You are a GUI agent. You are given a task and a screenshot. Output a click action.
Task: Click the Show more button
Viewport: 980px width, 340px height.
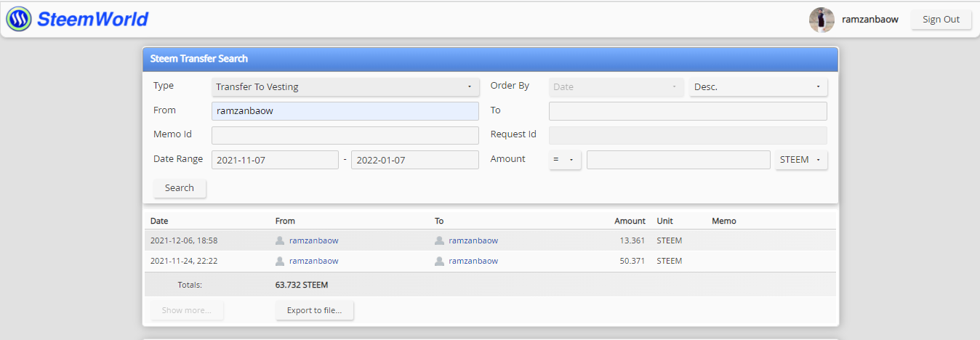187,310
